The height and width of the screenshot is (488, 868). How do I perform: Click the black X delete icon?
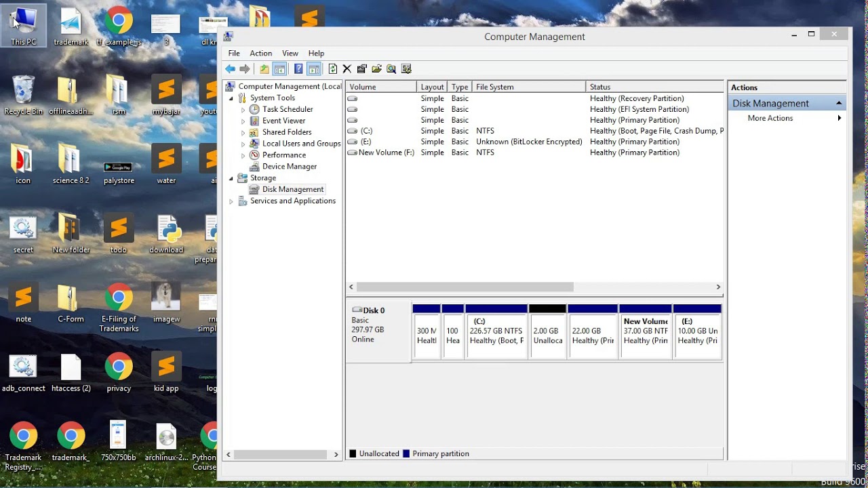click(x=347, y=69)
